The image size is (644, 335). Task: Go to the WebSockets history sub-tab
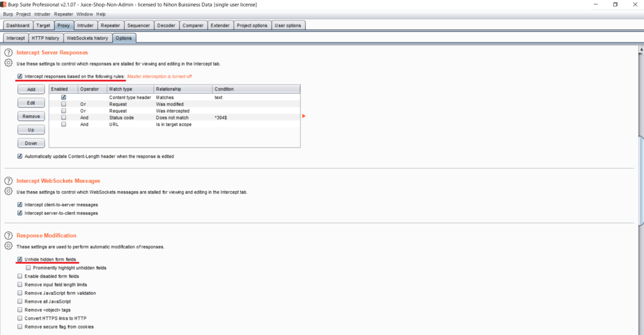(x=87, y=38)
